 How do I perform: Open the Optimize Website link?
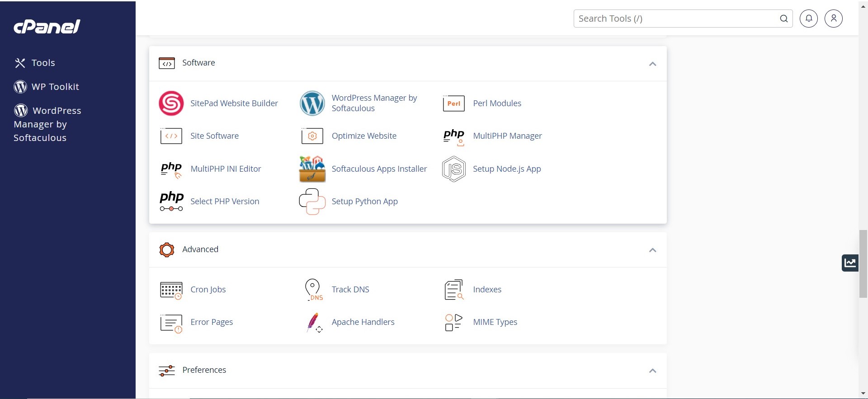point(364,136)
